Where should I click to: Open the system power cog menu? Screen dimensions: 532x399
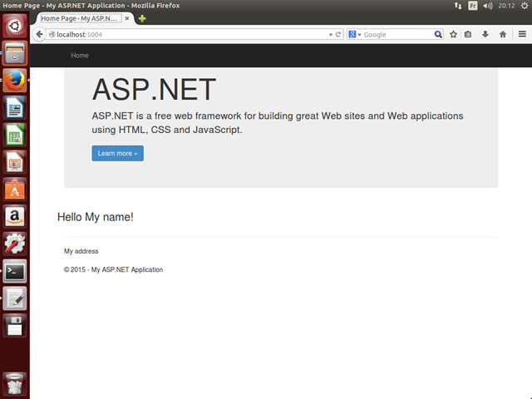click(x=525, y=6)
